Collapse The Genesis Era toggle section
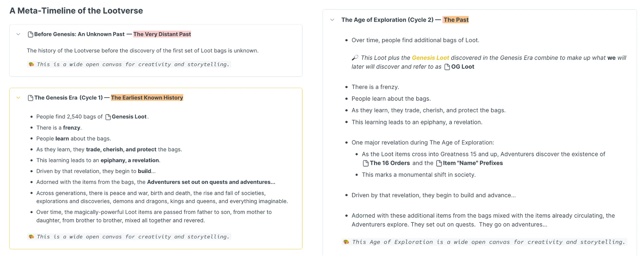Image resolution: width=644 pixels, height=261 pixels. point(18,98)
